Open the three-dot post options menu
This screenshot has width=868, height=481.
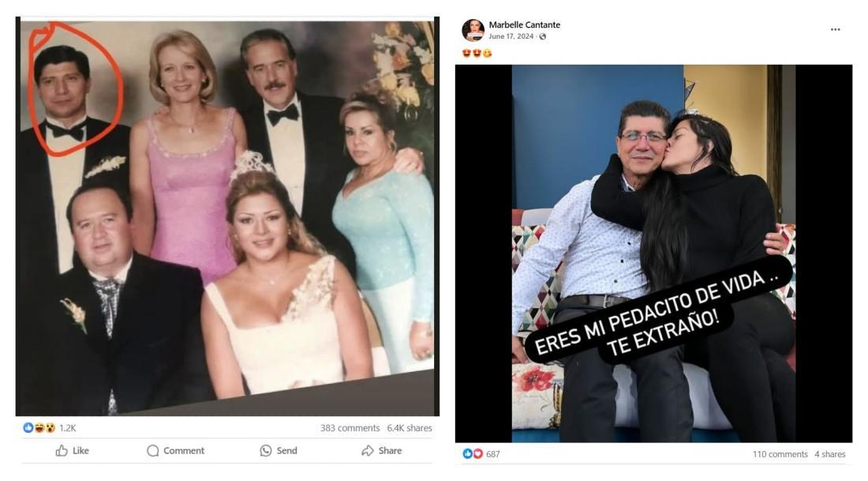tap(836, 29)
